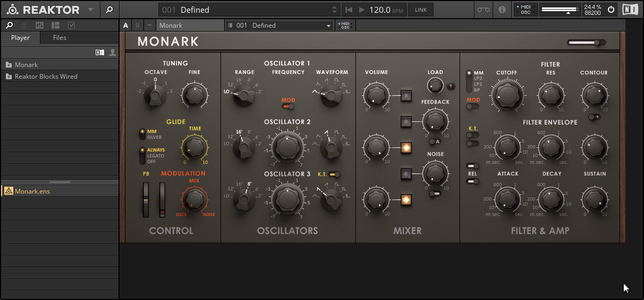This screenshot has height=300, width=644.
Task: Open the mixer faders sidebar icon
Action: 40,25
